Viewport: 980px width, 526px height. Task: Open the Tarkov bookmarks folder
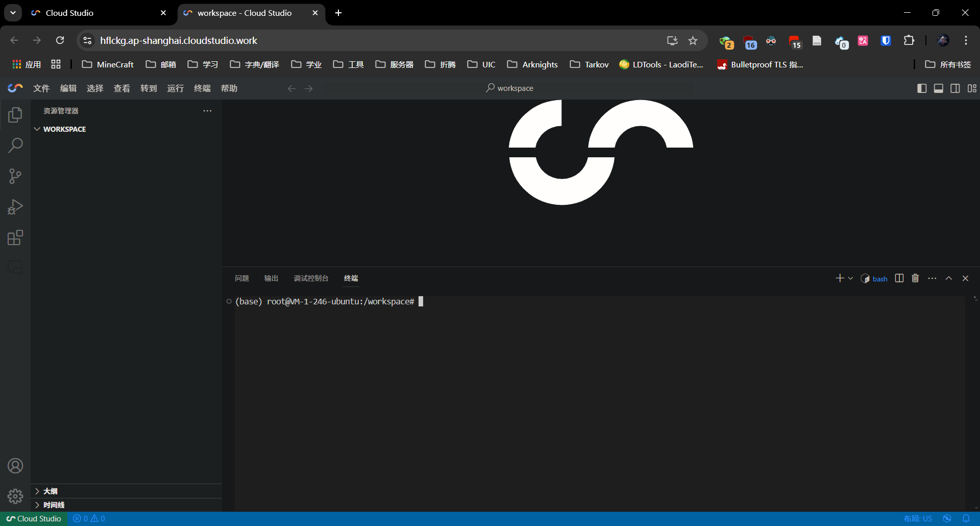[x=590, y=64]
